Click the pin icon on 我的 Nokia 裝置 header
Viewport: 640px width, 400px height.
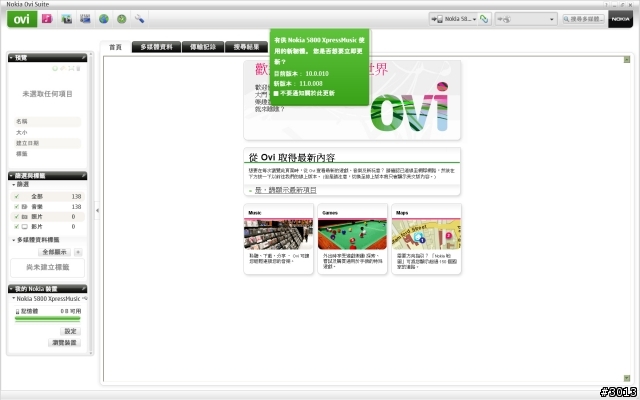(x=83, y=289)
